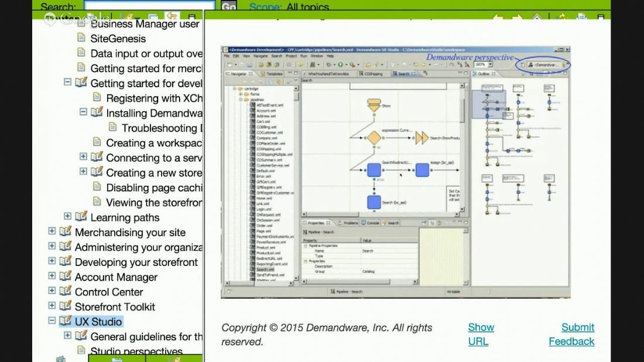Viewport: 644px width, 362px height.
Task: Open the Viewing the storefron topic
Action: coord(153,203)
